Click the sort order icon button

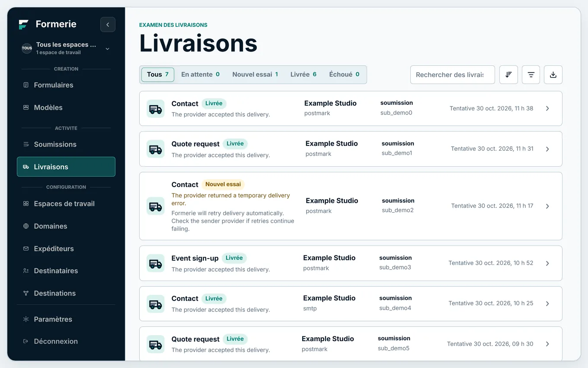click(x=508, y=74)
